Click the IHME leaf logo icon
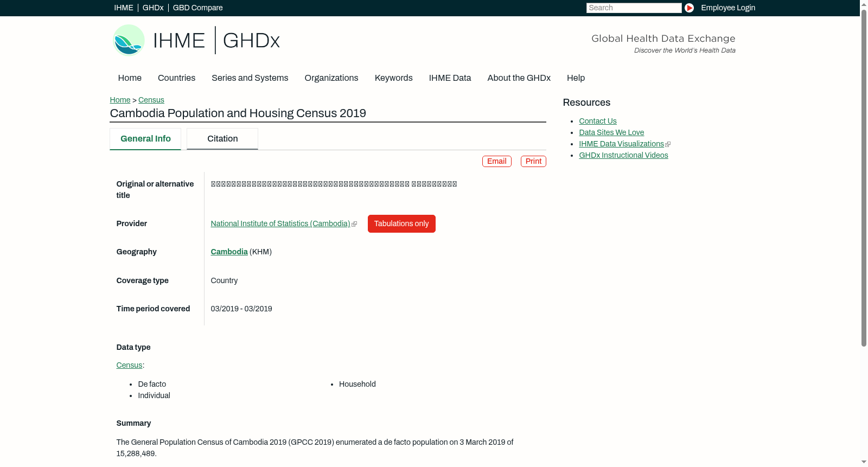The image size is (868, 467). coord(129,40)
